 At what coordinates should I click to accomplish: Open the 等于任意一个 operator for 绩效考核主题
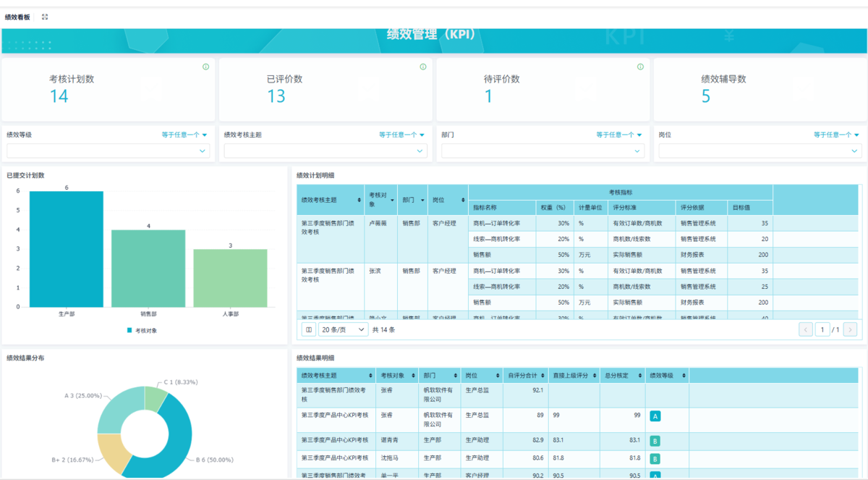(401, 135)
